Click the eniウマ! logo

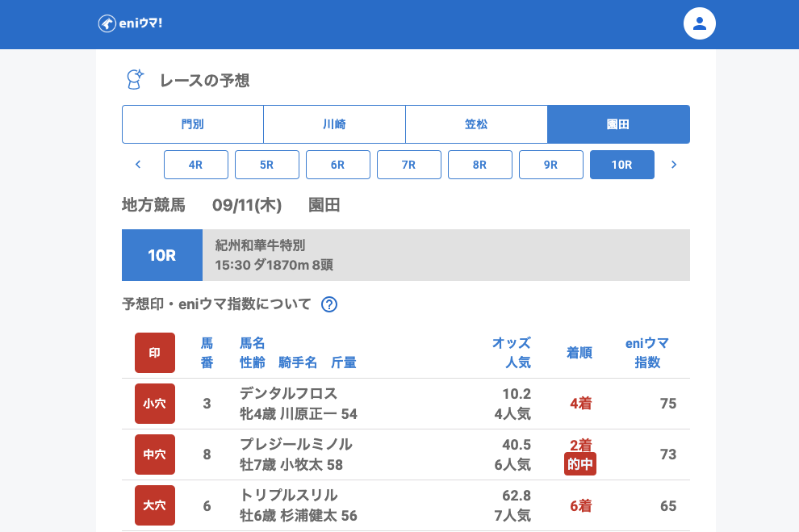pyautogui.click(x=130, y=23)
